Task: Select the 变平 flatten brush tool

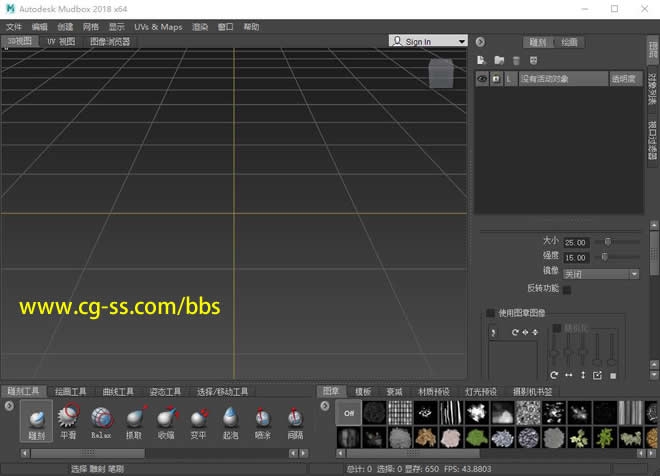Action: pyautogui.click(x=198, y=419)
